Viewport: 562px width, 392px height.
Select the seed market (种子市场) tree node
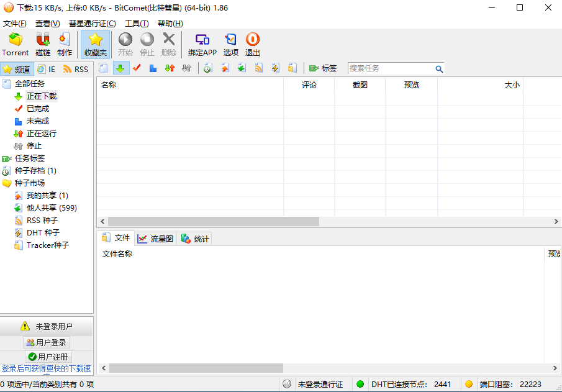29,183
